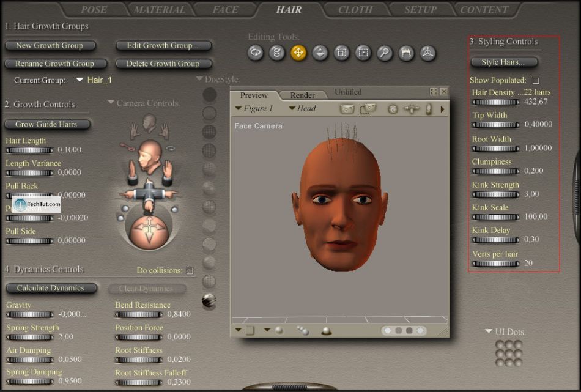Adjust the Kink Strength slider
Image resolution: width=581 pixels, height=392 pixels.
tap(496, 194)
